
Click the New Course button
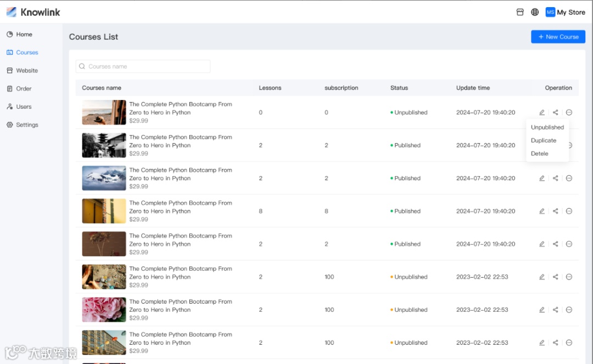pos(558,37)
